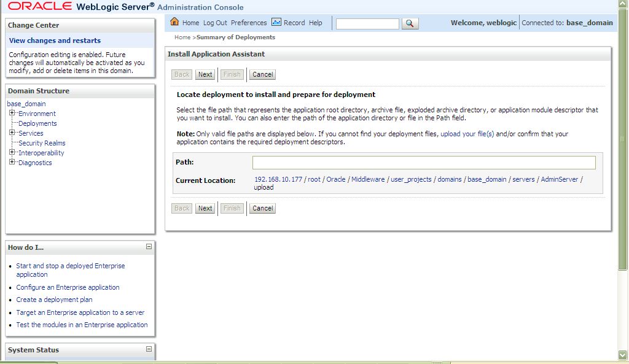This screenshot has height=364, width=629.
Task: Click the Home house icon in toolbar
Action: point(174,21)
